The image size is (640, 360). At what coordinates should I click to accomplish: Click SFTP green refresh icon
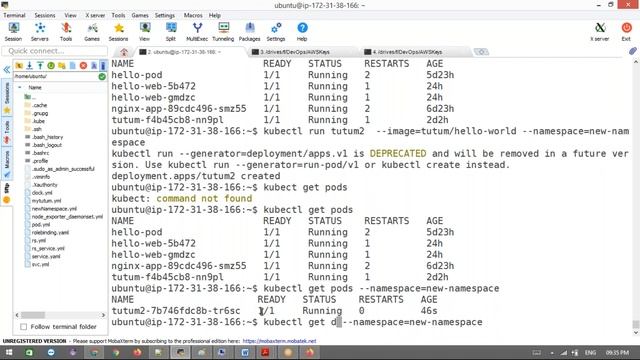51,65
